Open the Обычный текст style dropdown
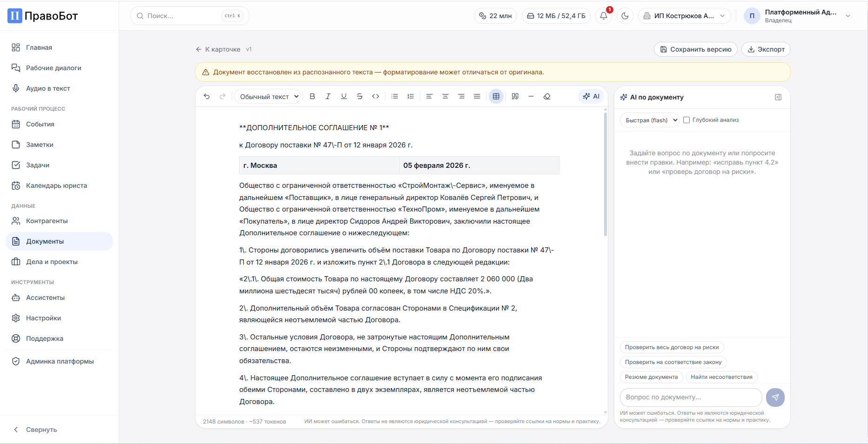 (x=267, y=97)
